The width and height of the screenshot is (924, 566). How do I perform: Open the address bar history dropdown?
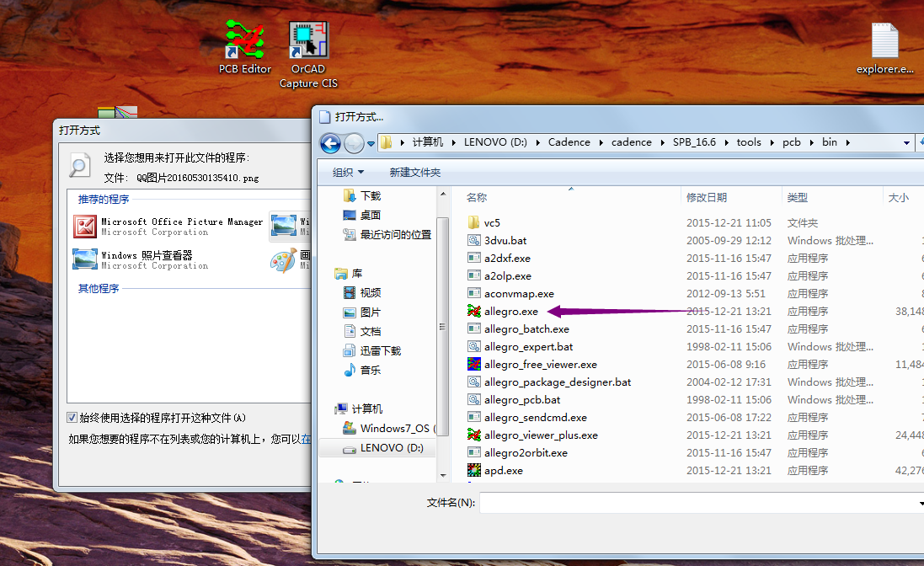(906, 142)
